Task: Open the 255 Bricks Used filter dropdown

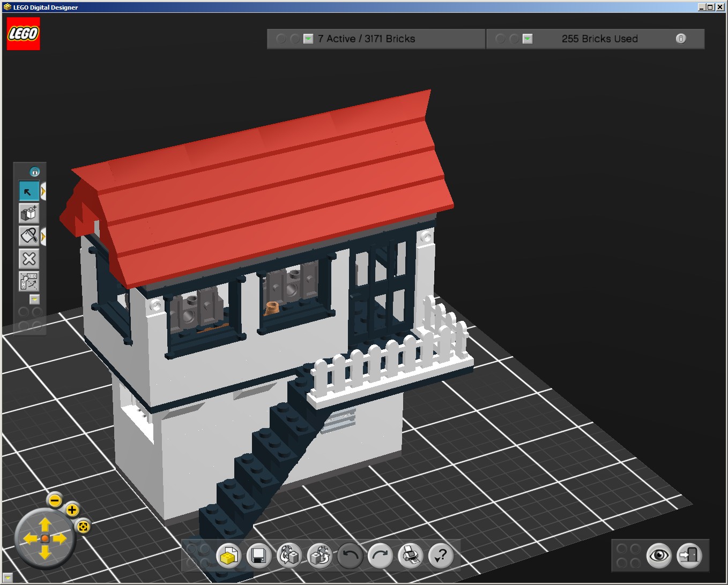Action: pyautogui.click(x=528, y=39)
